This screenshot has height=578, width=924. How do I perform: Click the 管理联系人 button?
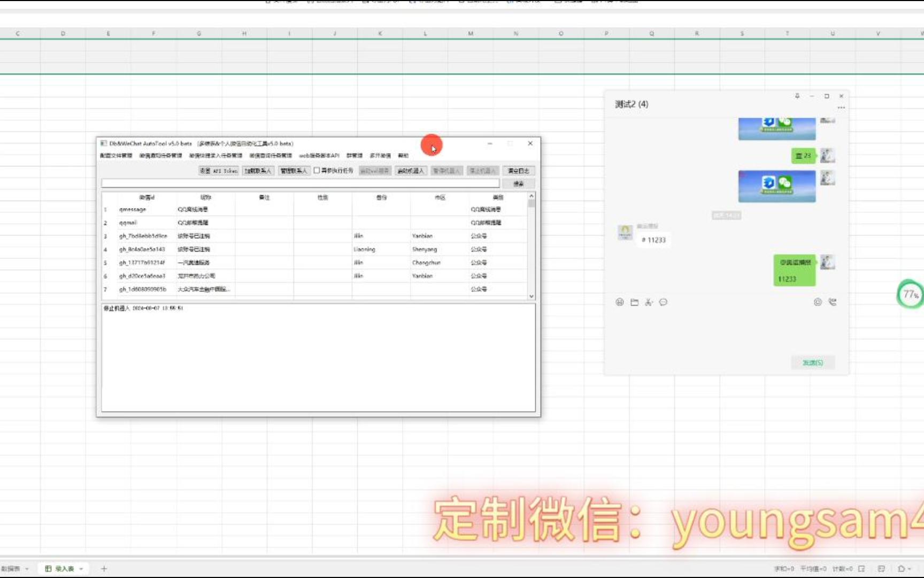[294, 171]
